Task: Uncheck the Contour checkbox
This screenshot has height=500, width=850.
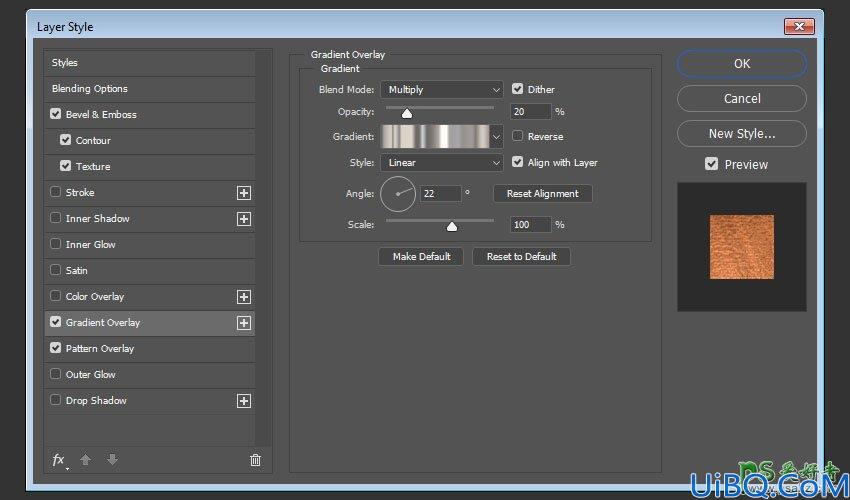Action: 66,140
